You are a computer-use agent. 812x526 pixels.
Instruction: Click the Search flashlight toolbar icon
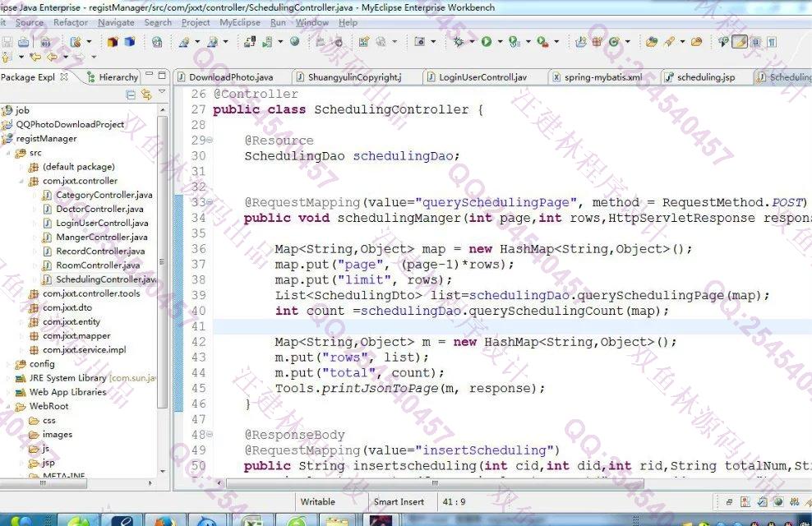pos(670,42)
